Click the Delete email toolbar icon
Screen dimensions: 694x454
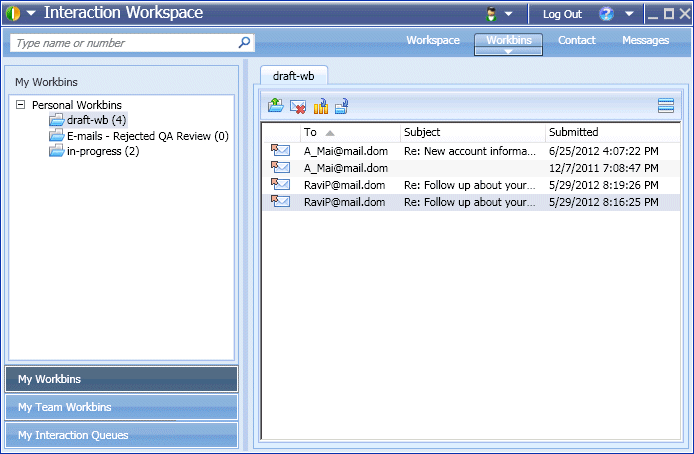[x=298, y=106]
